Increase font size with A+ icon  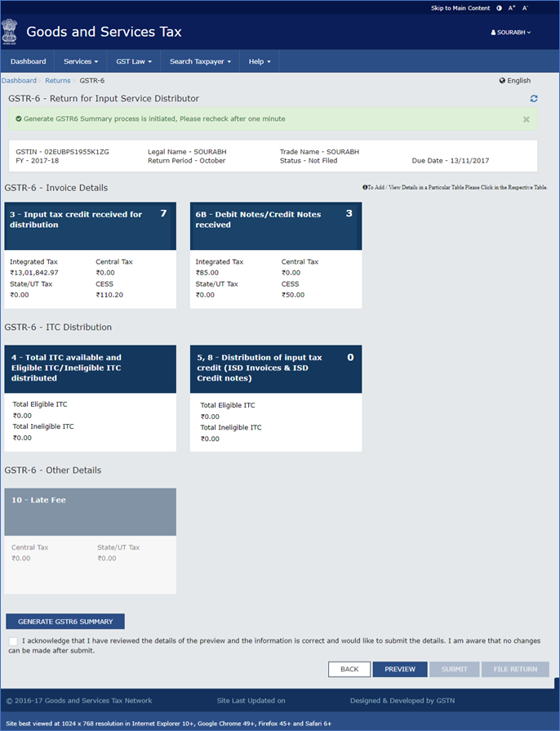512,8
